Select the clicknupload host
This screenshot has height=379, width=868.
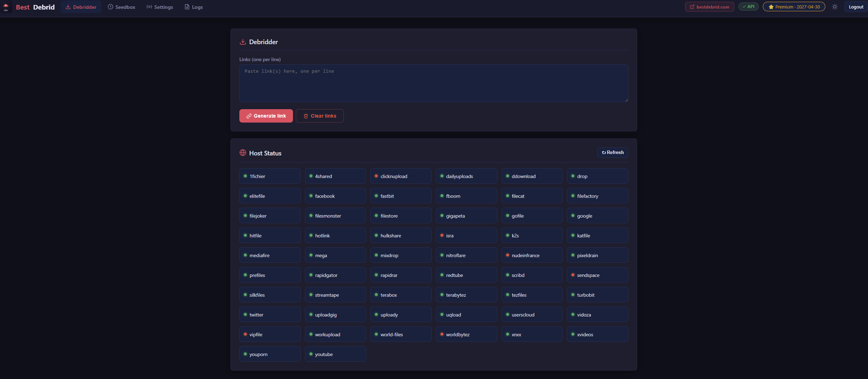coord(401,176)
